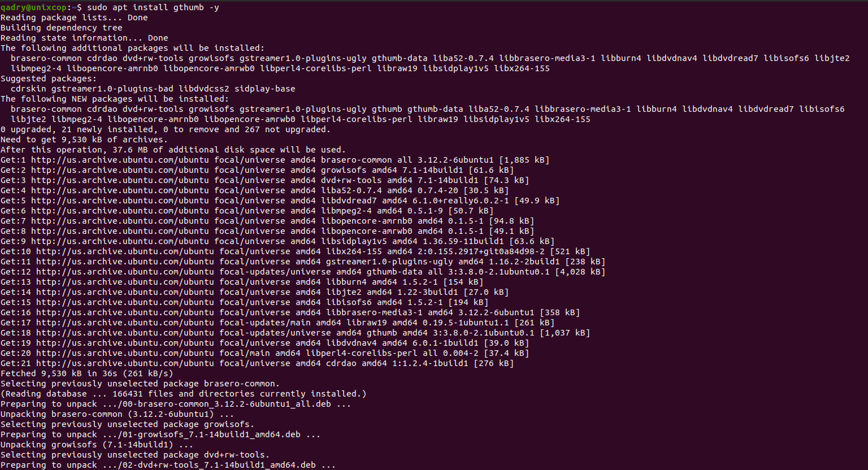Click 'After this operation, 37.6 MB' line

(x=173, y=150)
